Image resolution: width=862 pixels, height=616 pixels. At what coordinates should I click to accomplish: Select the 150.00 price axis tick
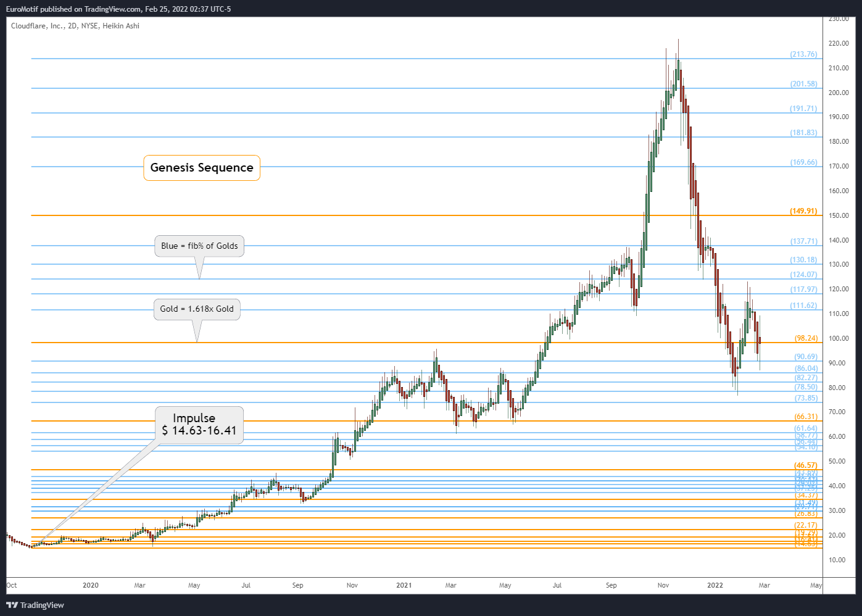pyautogui.click(x=839, y=215)
